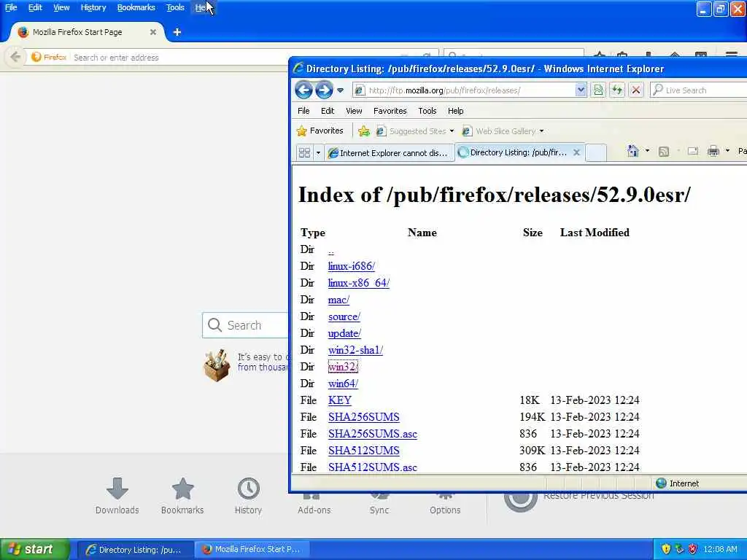This screenshot has height=560, width=747.
Task: Expand the Home button dropdown arrow
Action: [647, 151]
